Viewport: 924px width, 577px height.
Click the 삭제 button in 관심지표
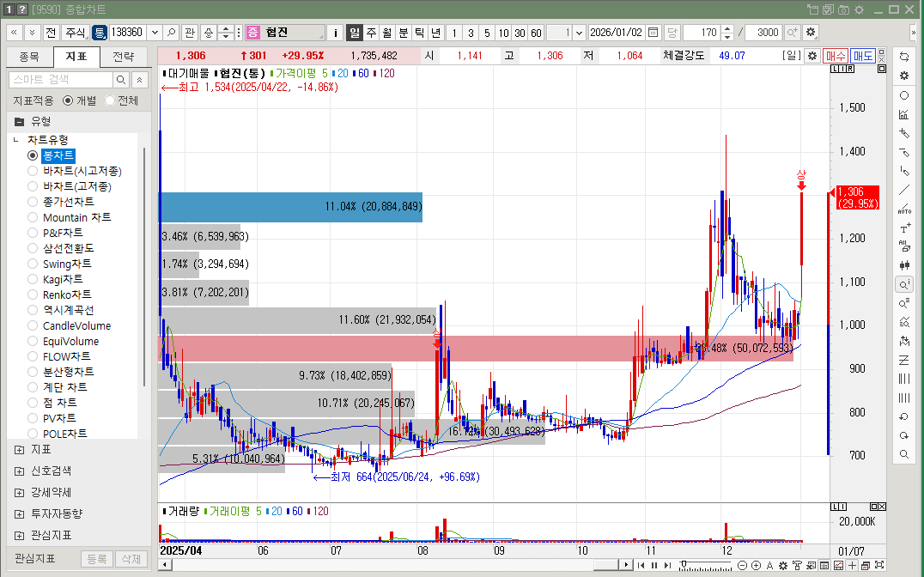131,559
